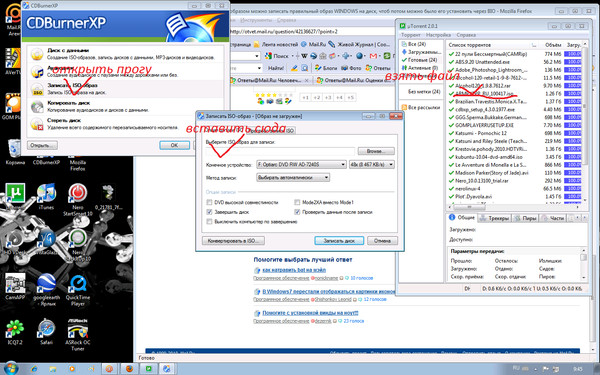Screen dimensions: 600x375
Task: Switch to the Трекеры tab in µTorrent
Action: (x=494, y=218)
